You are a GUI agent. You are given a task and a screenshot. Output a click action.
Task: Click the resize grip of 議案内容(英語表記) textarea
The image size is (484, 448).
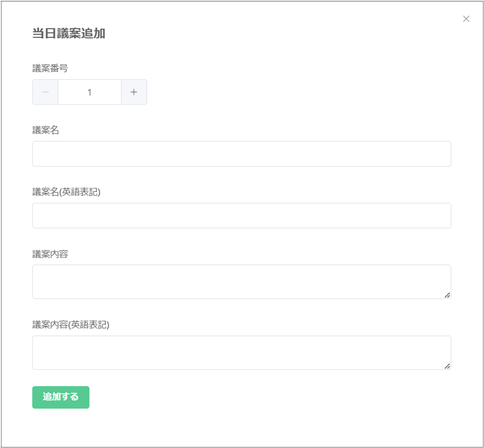click(447, 366)
